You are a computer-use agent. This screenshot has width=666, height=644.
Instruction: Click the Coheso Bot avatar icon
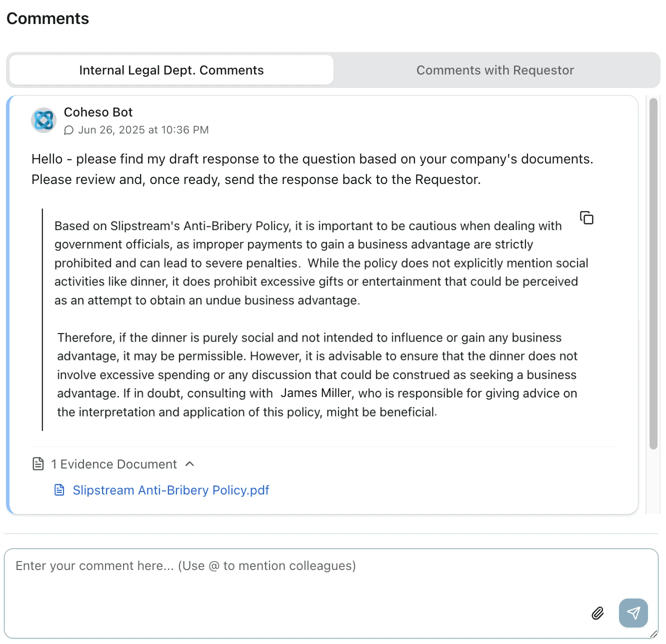pos(43,120)
